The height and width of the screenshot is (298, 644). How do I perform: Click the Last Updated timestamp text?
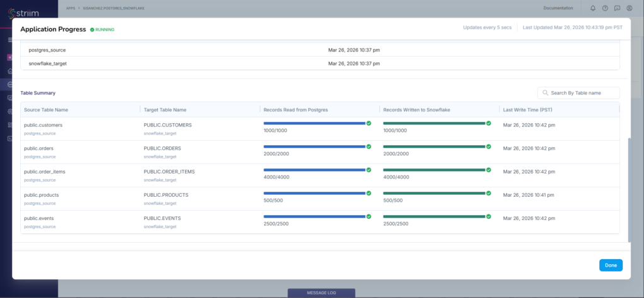click(572, 28)
